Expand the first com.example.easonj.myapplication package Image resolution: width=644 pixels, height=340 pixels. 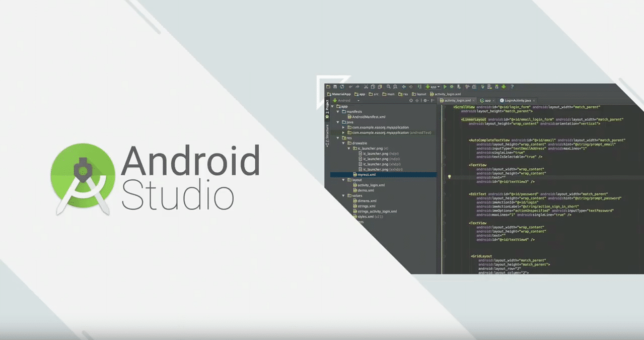343,127
